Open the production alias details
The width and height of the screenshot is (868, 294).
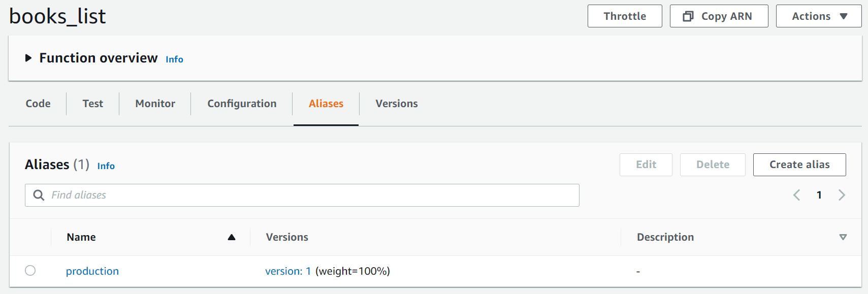(x=92, y=271)
